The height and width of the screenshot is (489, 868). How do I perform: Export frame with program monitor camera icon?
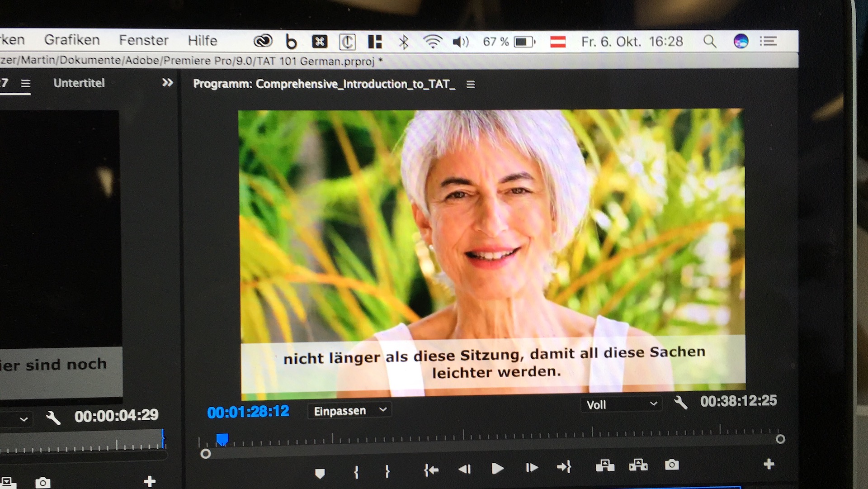pyautogui.click(x=672, y=465)
